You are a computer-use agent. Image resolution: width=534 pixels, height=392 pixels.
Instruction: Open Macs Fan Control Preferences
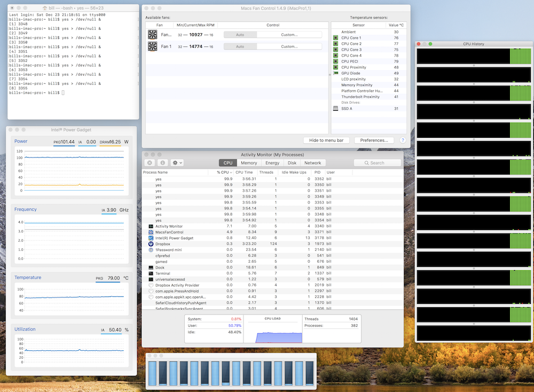click(x=374, y=140)
